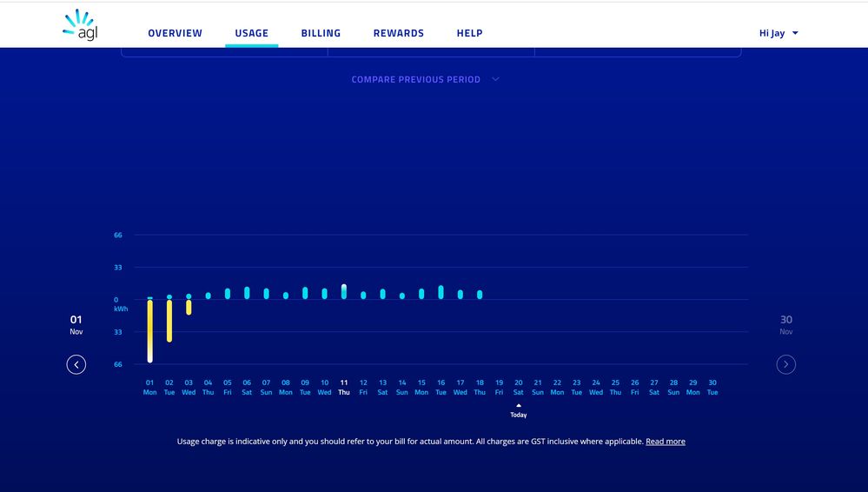Open the Rewards tab

pyautogui.click(x=398, y=33)
